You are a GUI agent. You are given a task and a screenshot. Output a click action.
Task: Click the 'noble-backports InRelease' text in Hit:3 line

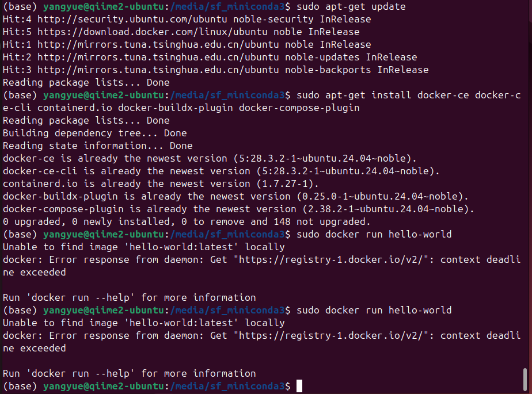(356, 70)
